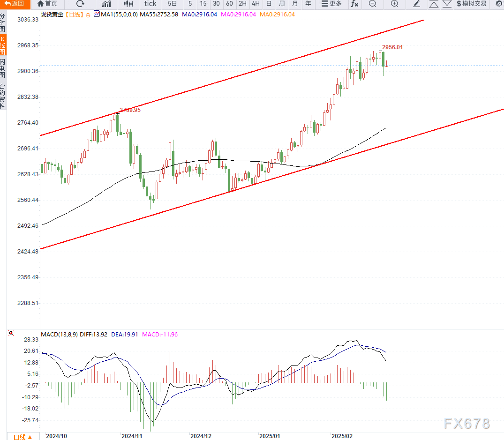Click the MACD settings gear icon
504x440 pixels.
tap(11, 334)
